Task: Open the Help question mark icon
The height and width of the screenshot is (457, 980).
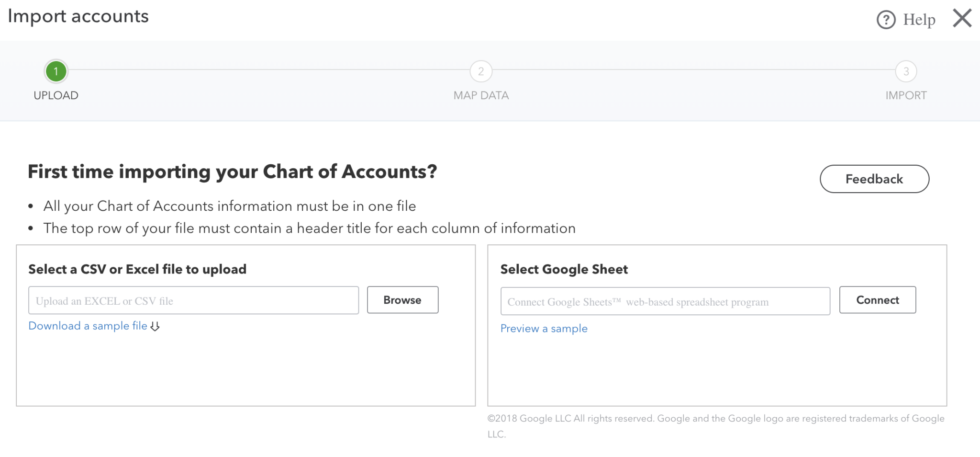Action: (886, 20)
